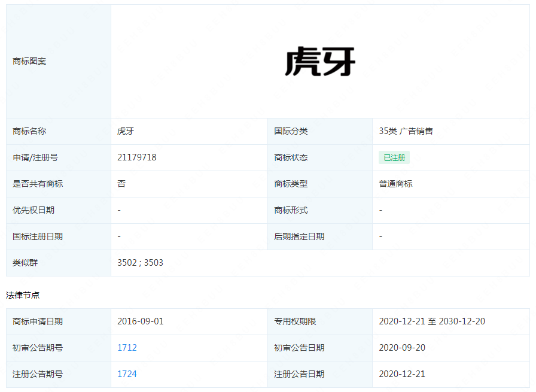Viewport: 536px width, 392px height.
Task: Click the similar group value 3502 ; 3503
Action: tap(140, 263)
